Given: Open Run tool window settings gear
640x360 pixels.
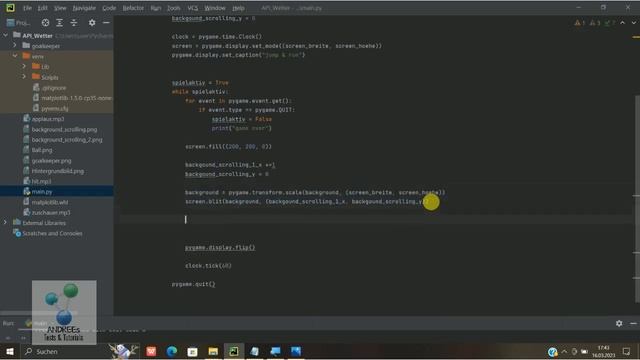Looking at the screenshot, I should 619,323.
